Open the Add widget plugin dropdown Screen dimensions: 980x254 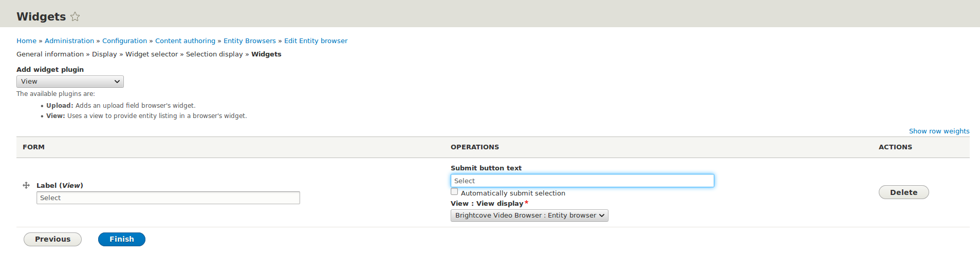[x=70, y=82]
